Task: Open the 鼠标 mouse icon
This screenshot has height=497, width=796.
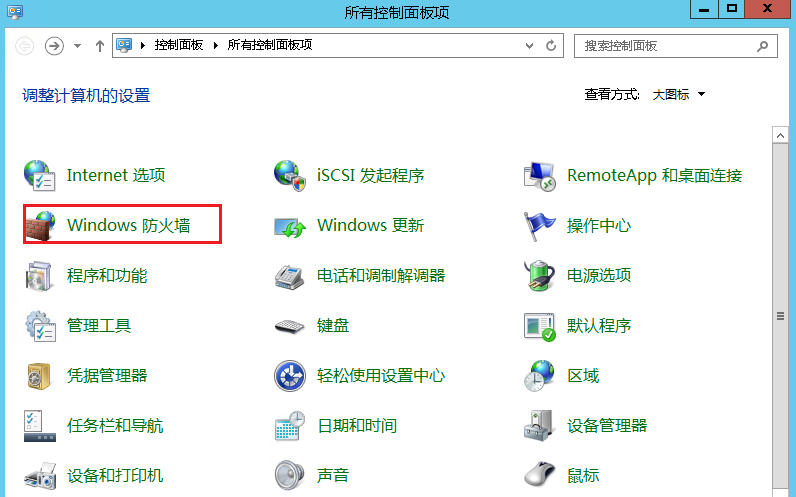Action: (540, 475)
